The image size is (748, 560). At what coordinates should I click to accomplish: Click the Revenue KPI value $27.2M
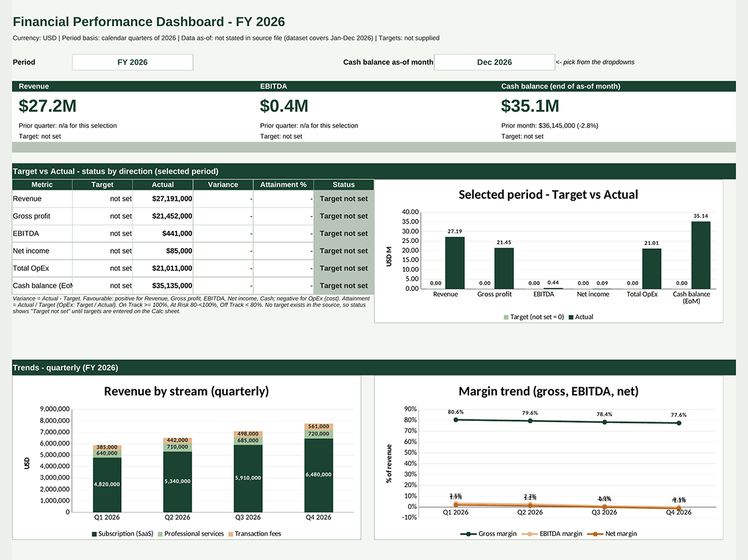(x=48, y=106)
